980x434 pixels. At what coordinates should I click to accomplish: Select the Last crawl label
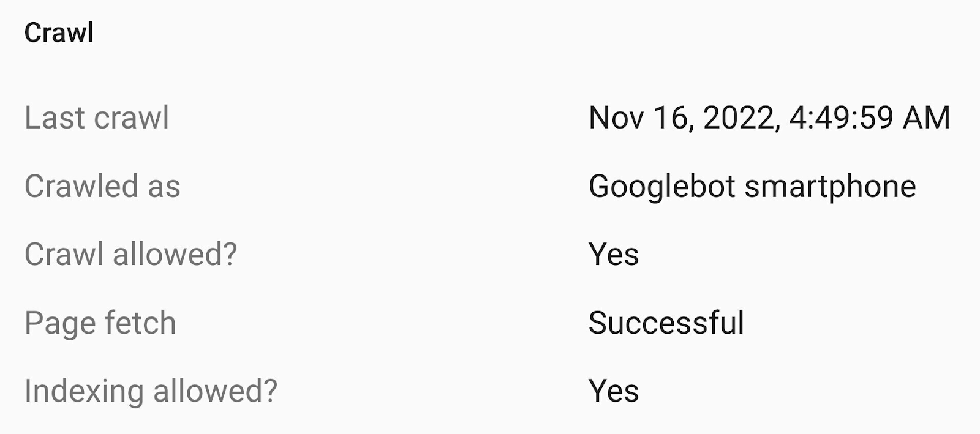click(x=97, y=118)
